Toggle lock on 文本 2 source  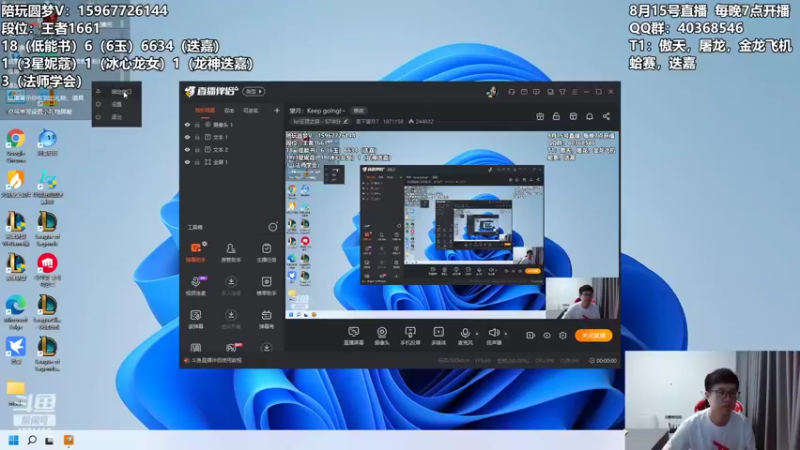pos(197,149)
